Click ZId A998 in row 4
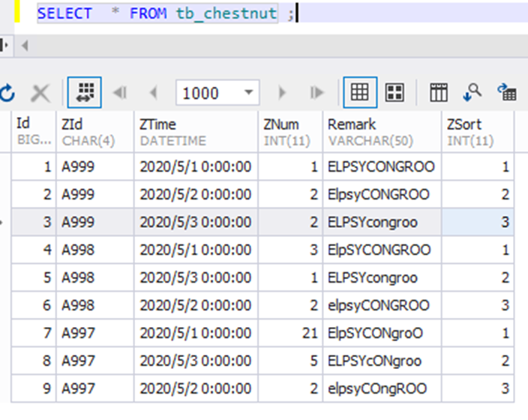 [95, 250]
